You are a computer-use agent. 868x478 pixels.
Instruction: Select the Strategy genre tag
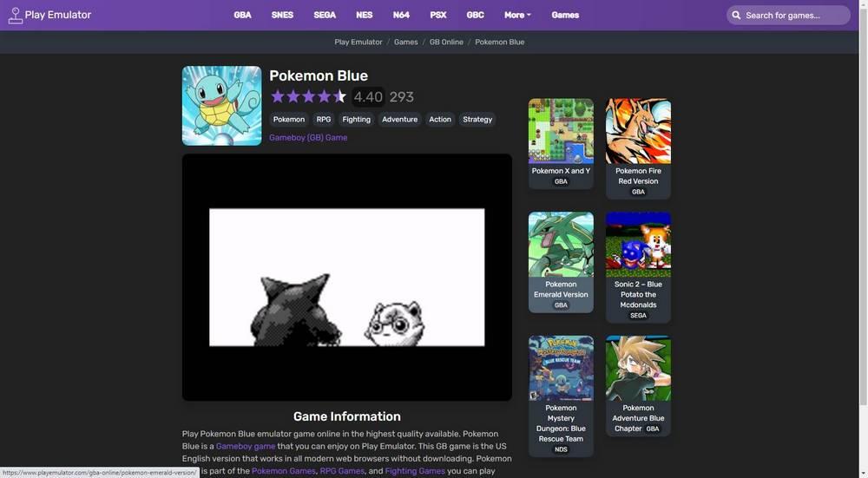[x=477, y=120]
